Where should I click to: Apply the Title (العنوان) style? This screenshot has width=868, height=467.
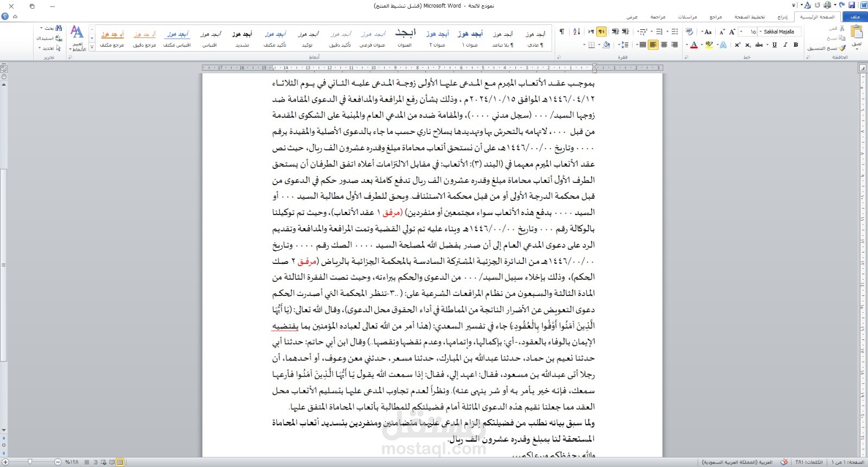405,39
